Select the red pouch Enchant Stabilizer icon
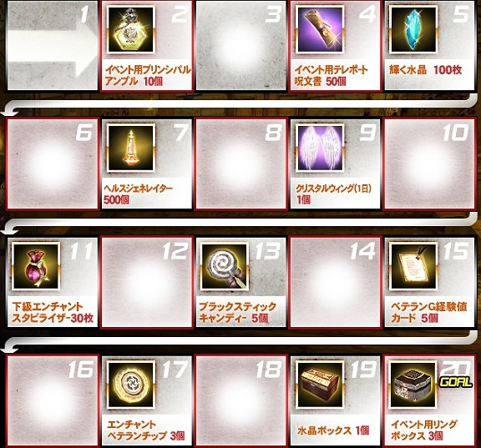Image resolution: width=481 pixels, height=448 pixels. coord(36,267)
